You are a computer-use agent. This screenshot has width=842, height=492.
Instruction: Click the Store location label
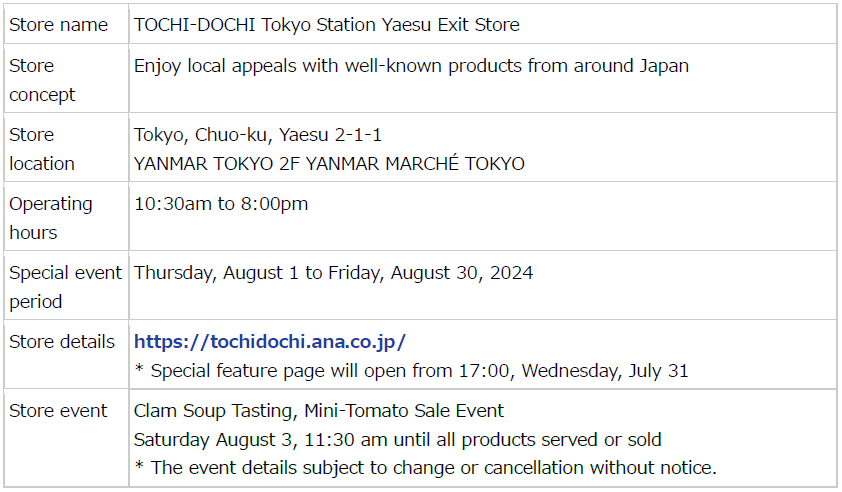point(42,149)
